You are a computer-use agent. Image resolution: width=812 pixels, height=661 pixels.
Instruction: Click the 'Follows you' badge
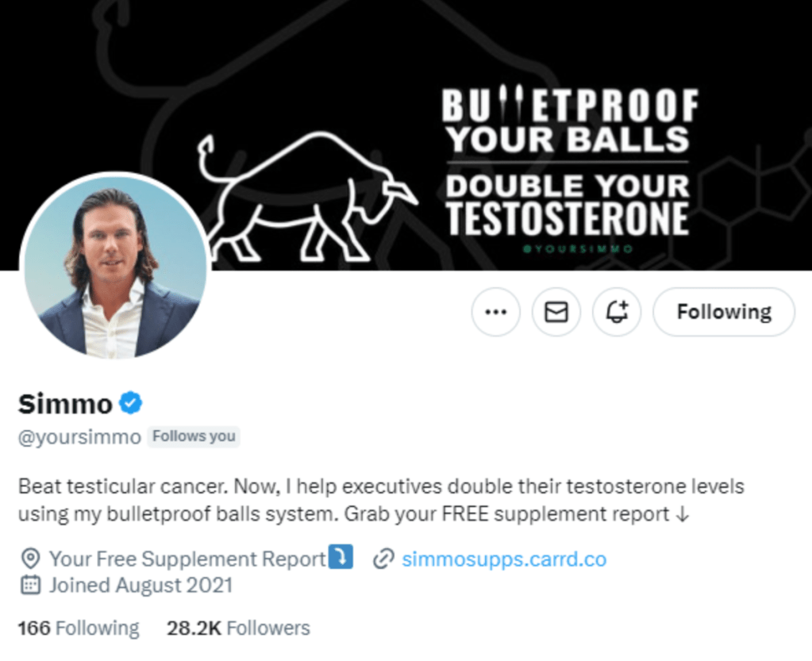point(194,436)
